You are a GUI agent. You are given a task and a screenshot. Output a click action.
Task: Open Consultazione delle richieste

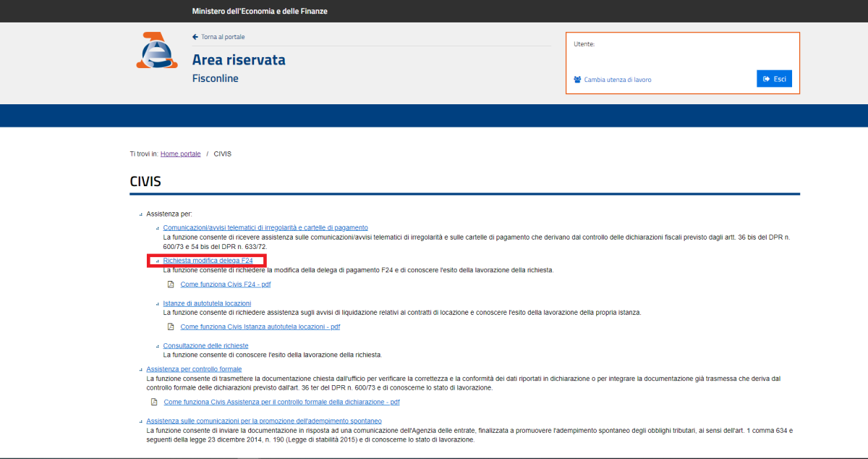pyautogui.click(x=205, y=346)
